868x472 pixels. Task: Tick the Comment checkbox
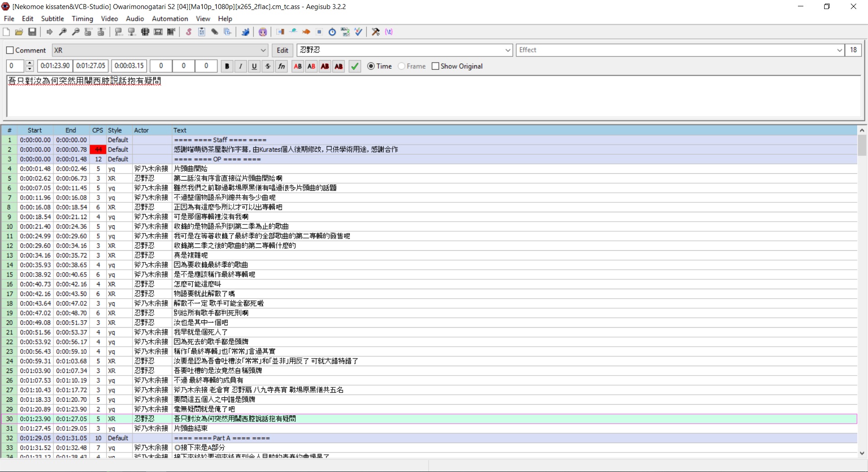(10, 50)
